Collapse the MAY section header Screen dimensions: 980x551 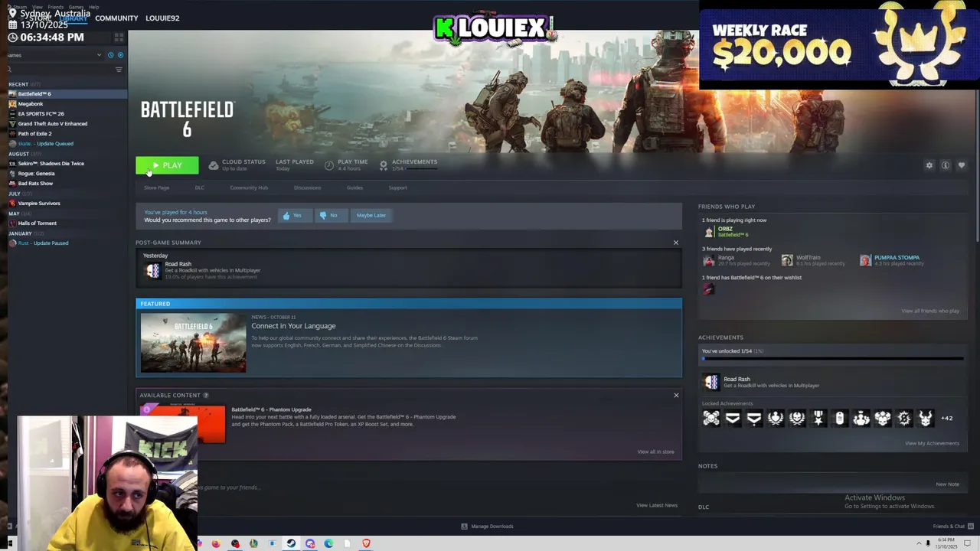[x=14, y=214]
